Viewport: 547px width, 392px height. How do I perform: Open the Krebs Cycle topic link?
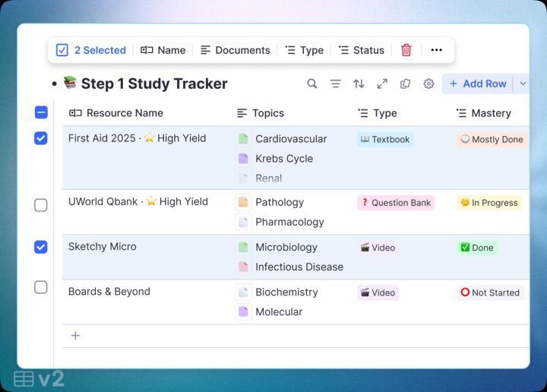284,159
